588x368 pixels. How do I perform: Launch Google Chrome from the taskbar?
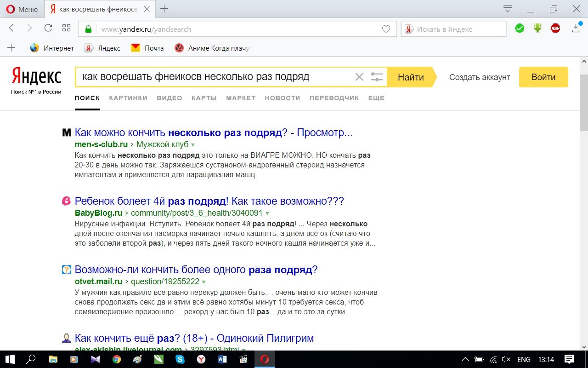pos(117,359)
